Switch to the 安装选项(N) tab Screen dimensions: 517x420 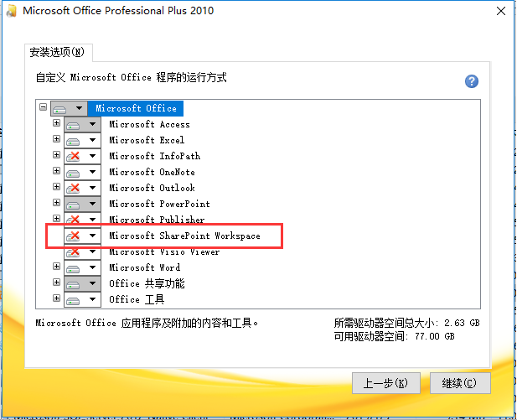click(x=57, y=52)
